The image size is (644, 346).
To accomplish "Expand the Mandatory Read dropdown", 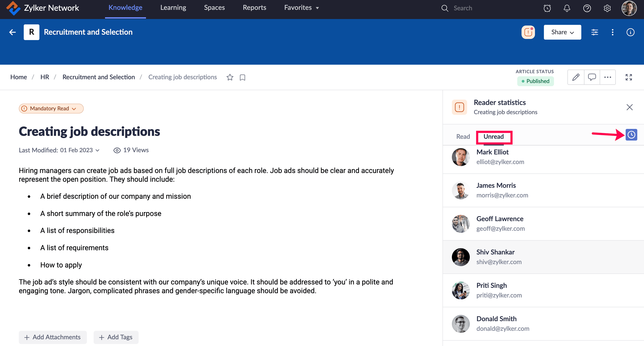I will coord(51,108).
